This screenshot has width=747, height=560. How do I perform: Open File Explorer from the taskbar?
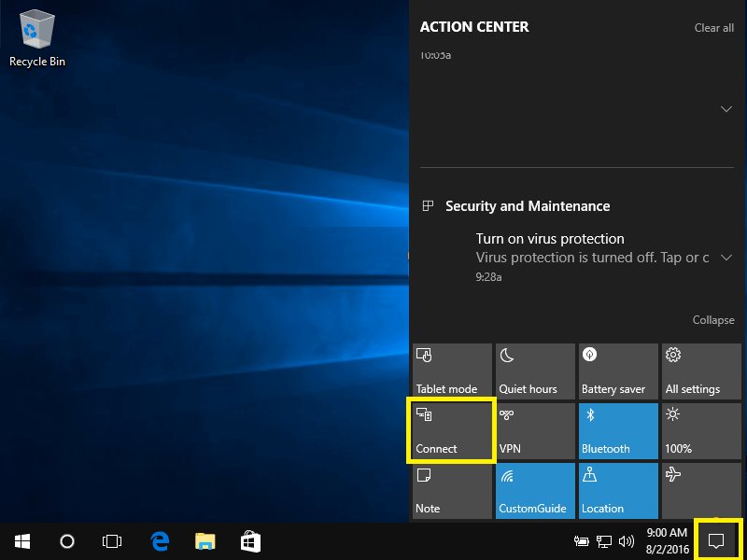pos(205,540)
